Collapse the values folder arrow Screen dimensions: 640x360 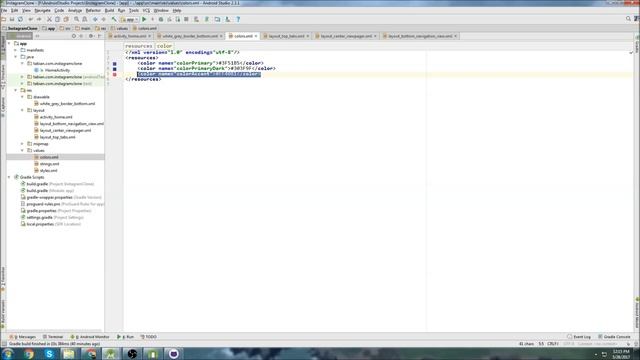tap(22, 150)
